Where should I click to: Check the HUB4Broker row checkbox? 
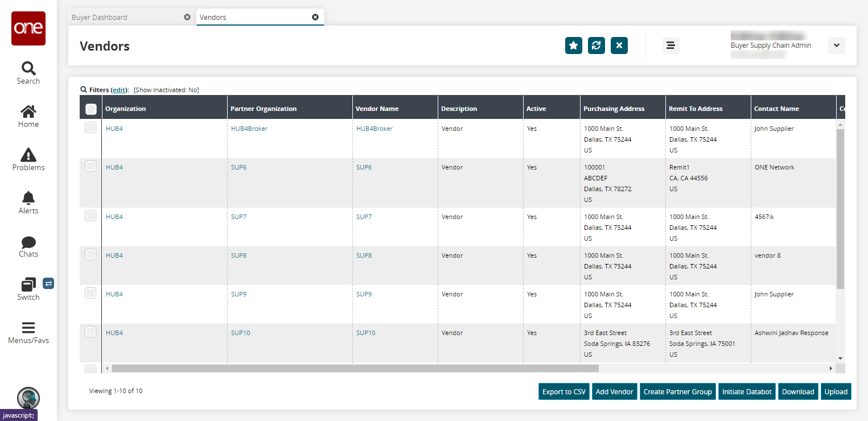pyautogui.click(x=90, y=128)
